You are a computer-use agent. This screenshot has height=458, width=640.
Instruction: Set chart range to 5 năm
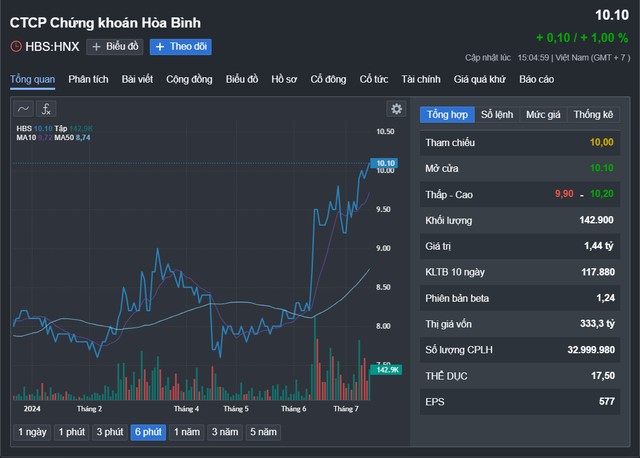262,432
